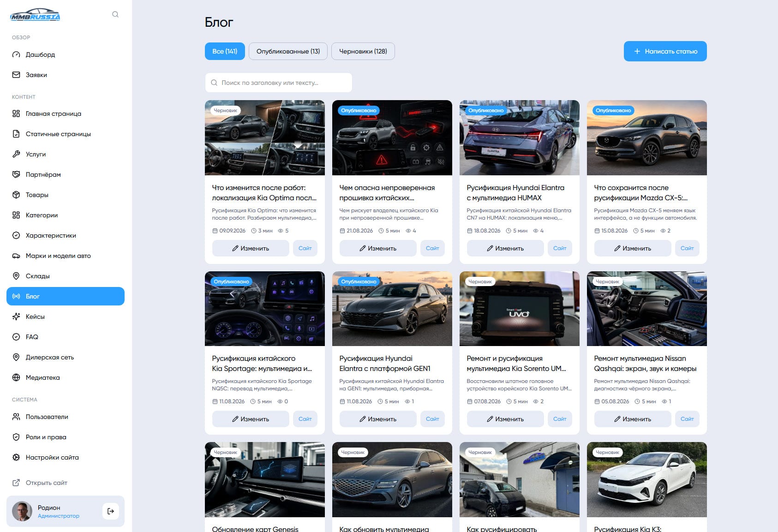Click the Статичные страницы document icon
778x532 pixels.
pos(16,134)
